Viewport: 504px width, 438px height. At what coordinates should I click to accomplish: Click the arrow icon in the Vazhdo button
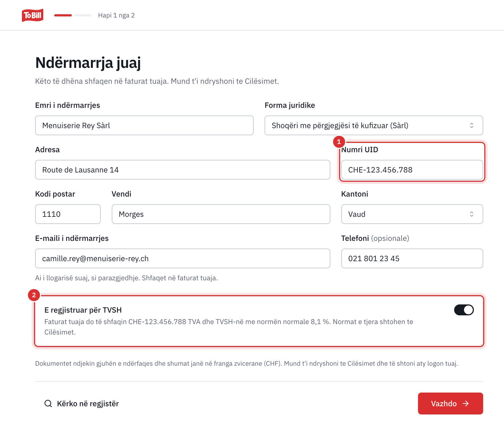tap(466, 404)
